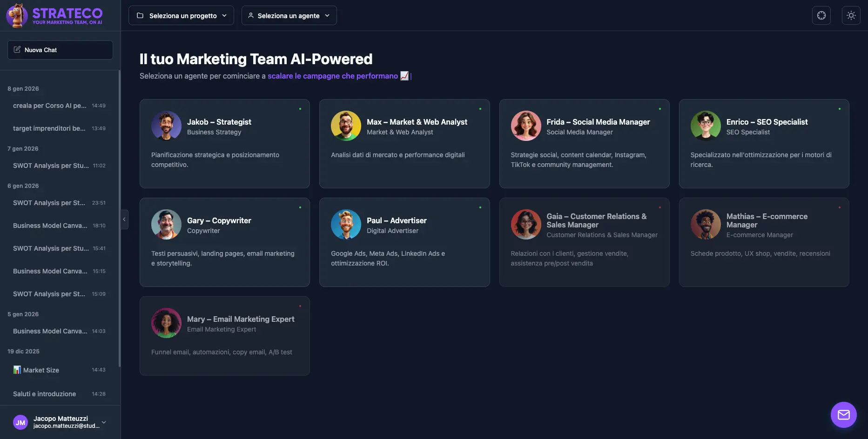Collapse the sidebar with the edge handle

pos(124,219)
